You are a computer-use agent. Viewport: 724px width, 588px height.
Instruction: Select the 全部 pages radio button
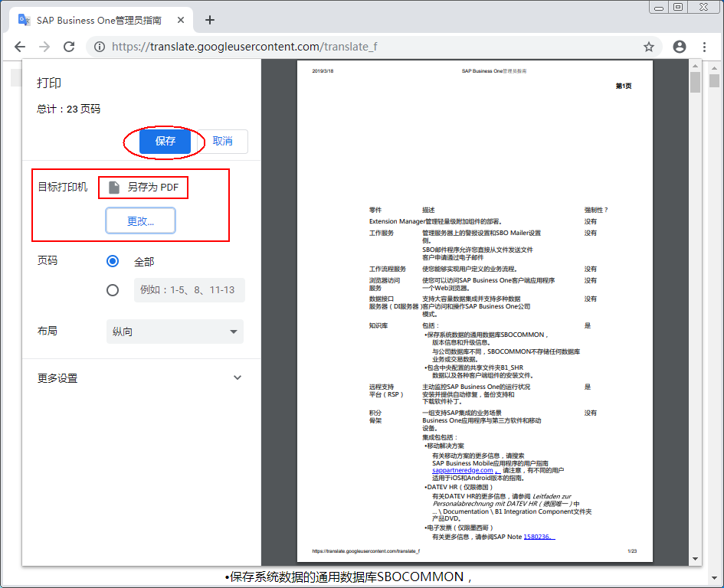pyautogui.click(x=113, y=261)
